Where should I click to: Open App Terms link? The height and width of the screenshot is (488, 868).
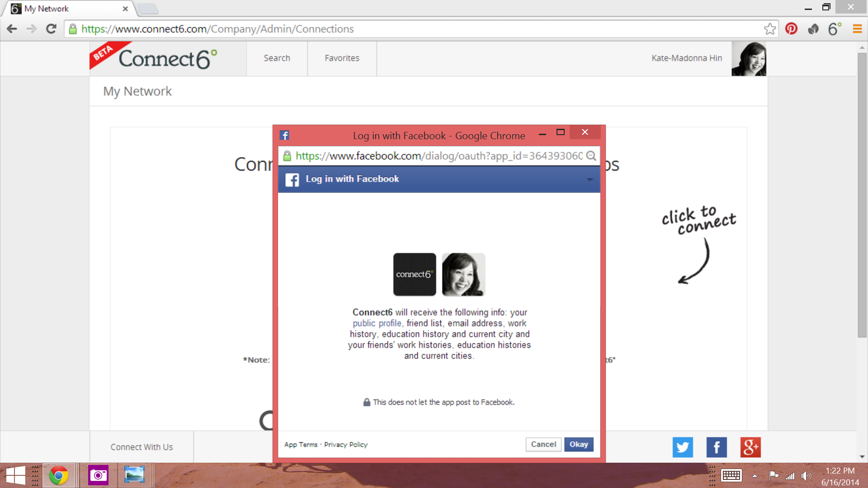tap(301, 445)
